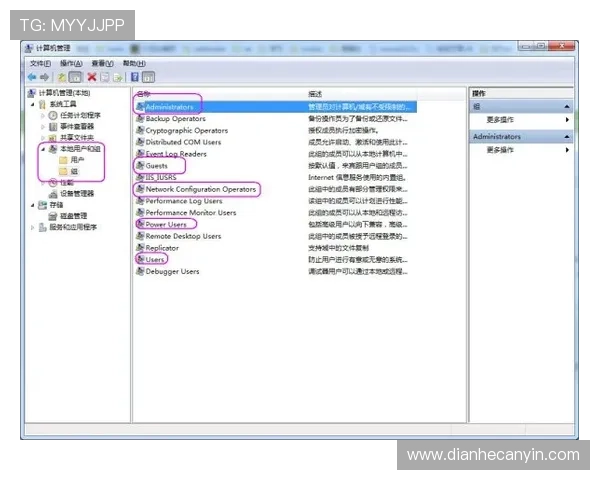Image resolution: width=600 pixels, height=480 pixels.
Task: Select 事件查看器 tree node
Action: point(77,126)
